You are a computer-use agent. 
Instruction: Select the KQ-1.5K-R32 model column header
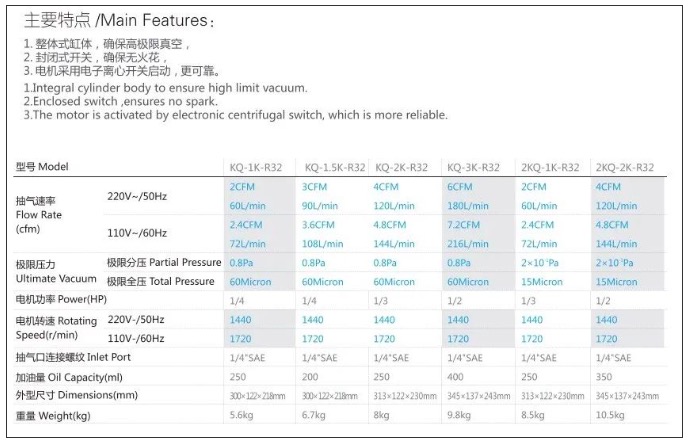pos(335,167)
